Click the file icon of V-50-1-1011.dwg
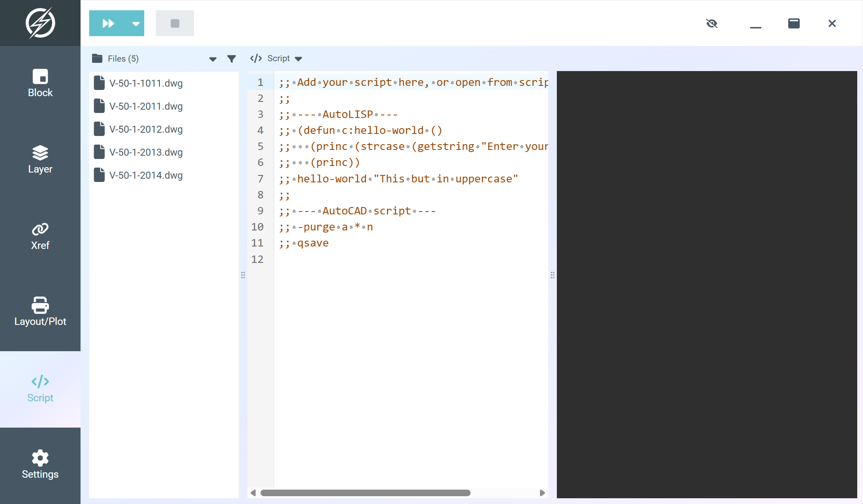The image size is (863, 504). (99, 83)
